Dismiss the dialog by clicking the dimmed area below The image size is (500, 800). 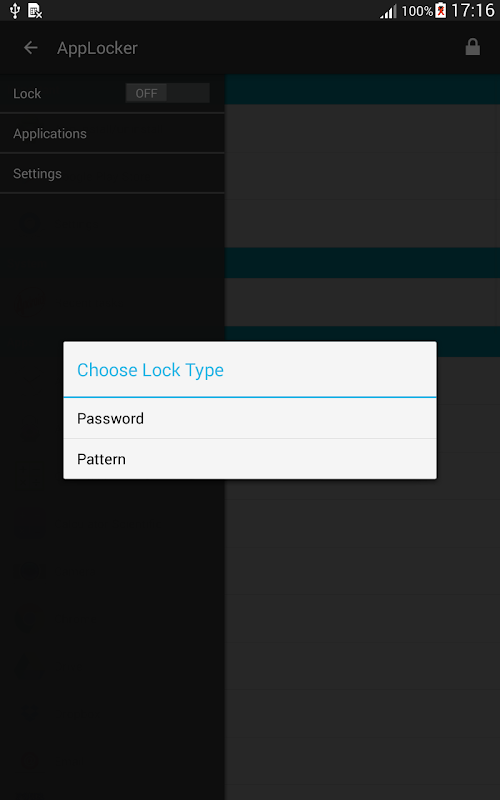(x=250, y=638)
